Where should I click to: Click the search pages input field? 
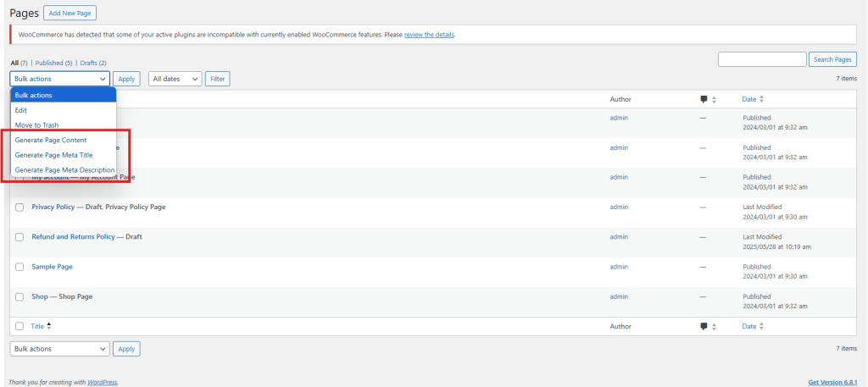(x=762, y=59)
